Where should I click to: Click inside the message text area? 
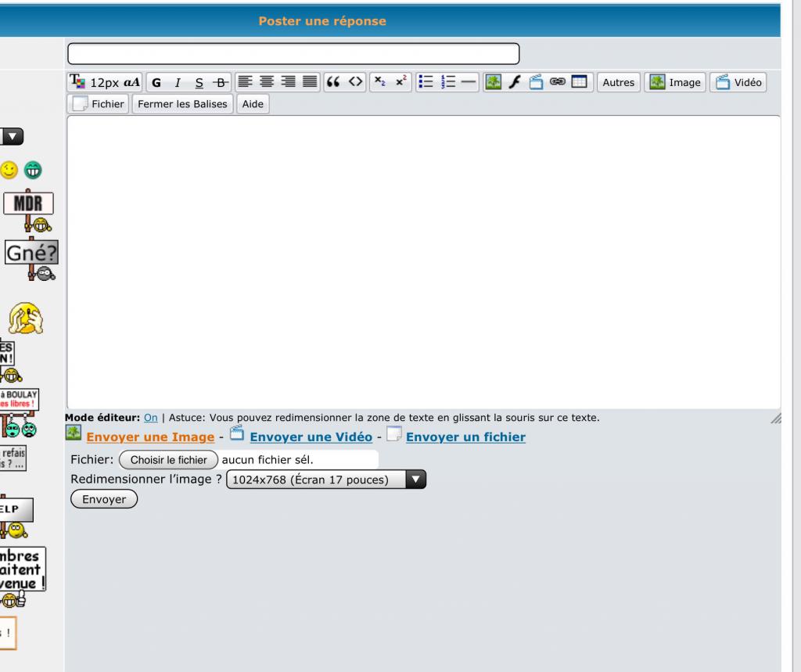423,262
